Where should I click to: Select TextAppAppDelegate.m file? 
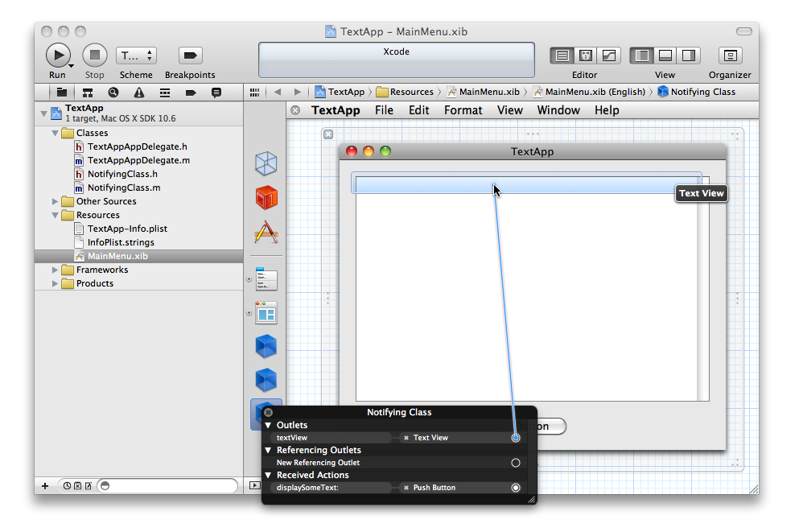[x=138, y=160]
